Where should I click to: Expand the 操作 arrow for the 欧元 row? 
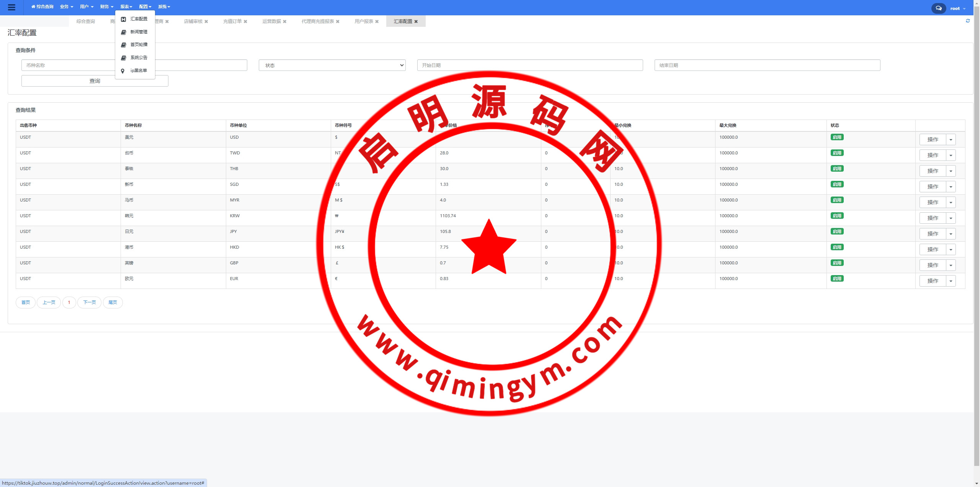951,281
